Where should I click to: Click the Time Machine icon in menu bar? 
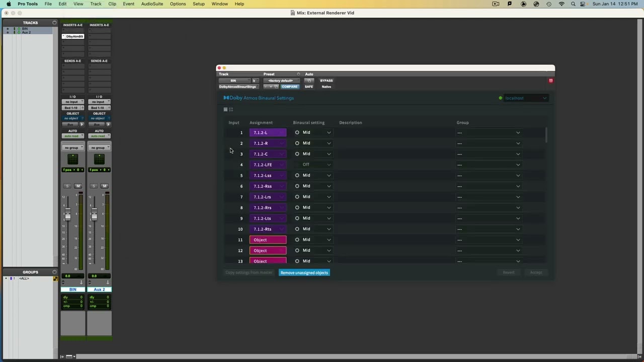[548, 4]
